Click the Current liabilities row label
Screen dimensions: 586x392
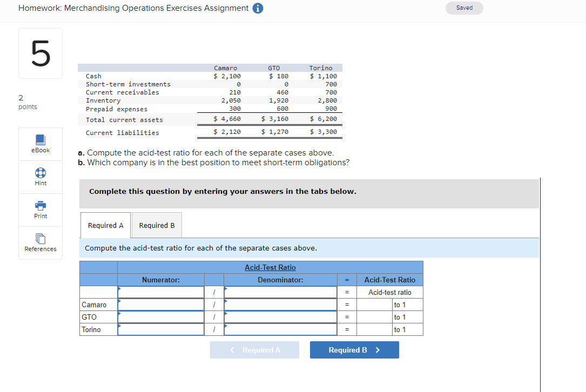[122, 133]
